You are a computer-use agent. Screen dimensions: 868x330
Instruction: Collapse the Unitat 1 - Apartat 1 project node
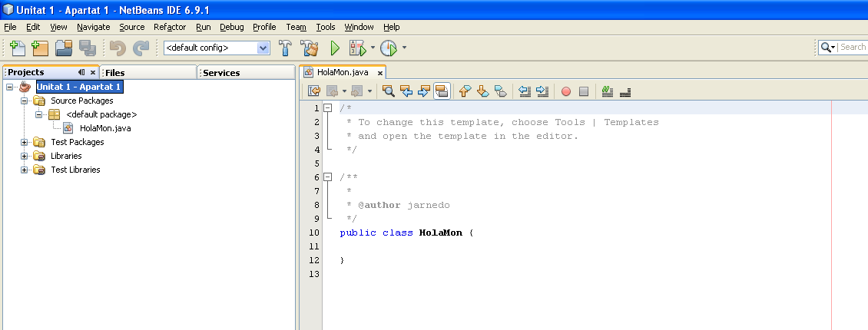tap(9, 87)
